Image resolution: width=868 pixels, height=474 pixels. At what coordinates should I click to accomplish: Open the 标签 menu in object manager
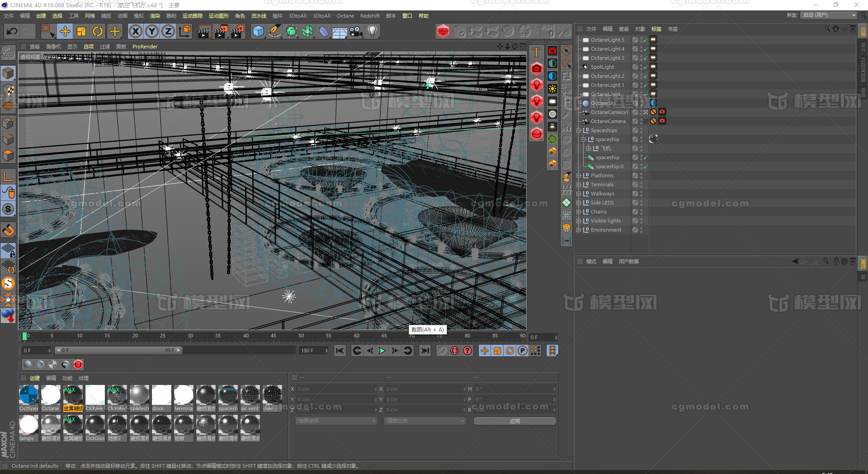click(x=656, y=29)
